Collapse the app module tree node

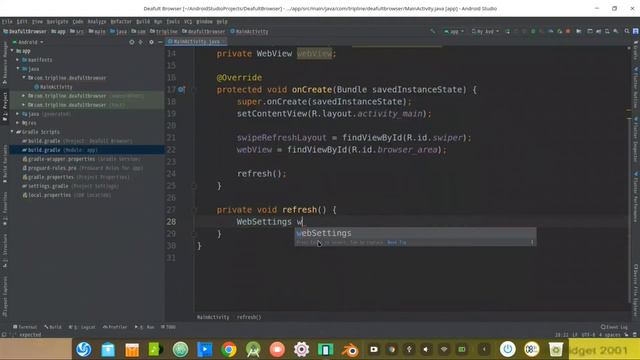(x=12, y=51)
